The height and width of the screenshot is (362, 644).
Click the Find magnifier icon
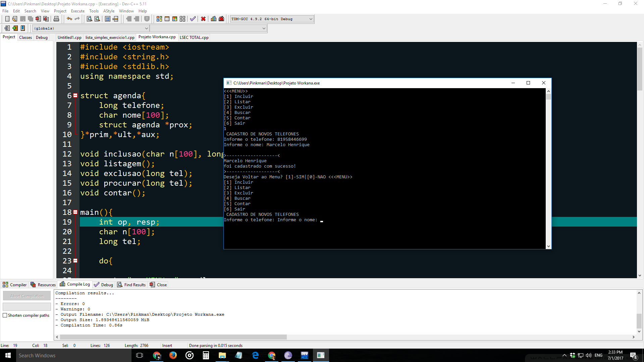coord(90,19)
